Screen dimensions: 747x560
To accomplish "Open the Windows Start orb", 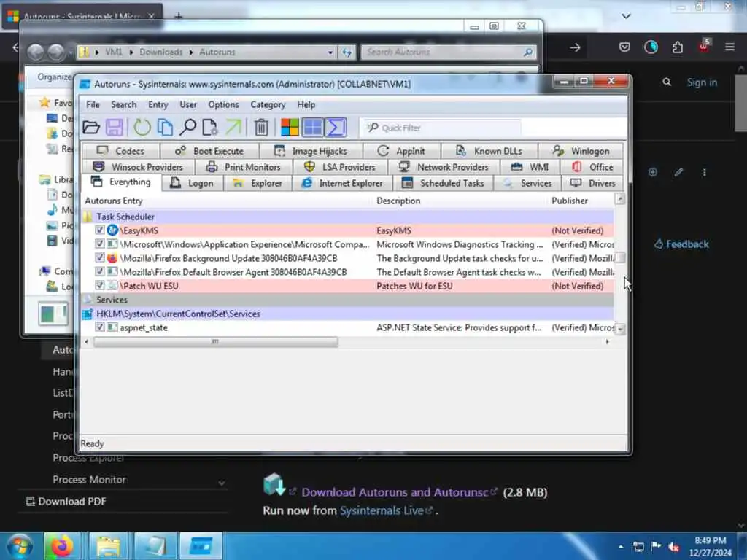I will click(20, 547).
